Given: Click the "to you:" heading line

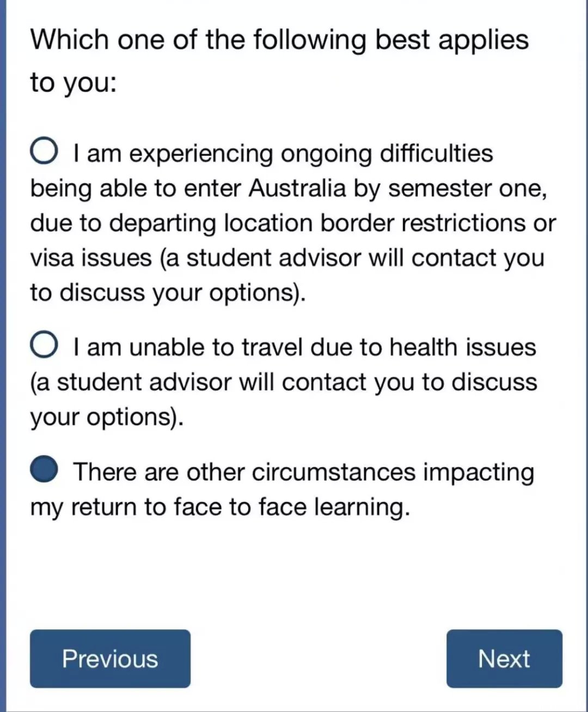Looking at the screenshot, I should point(73,83).
